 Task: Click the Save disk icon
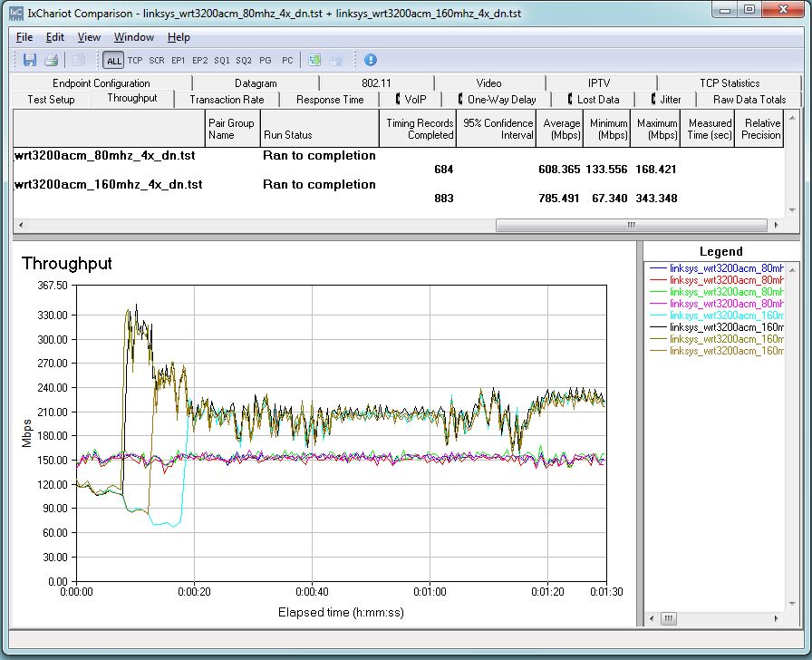tap(30, 60)
